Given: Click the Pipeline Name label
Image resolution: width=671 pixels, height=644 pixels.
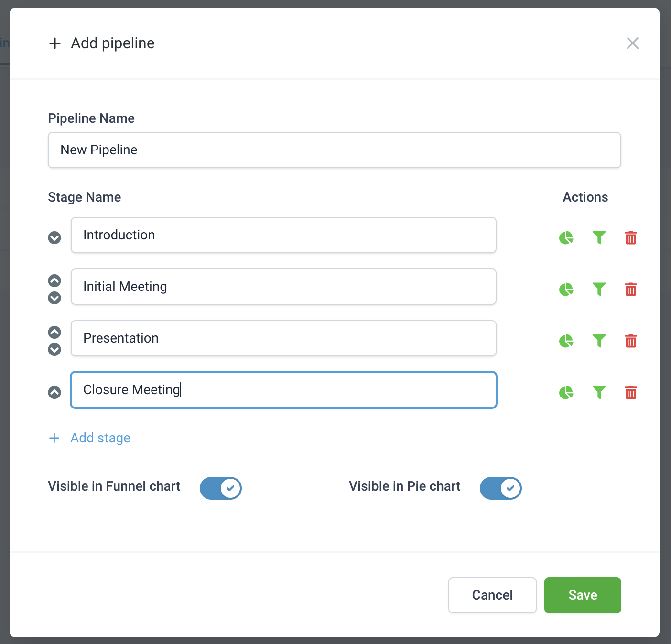Looking at the screenshot, I should 91,118.
